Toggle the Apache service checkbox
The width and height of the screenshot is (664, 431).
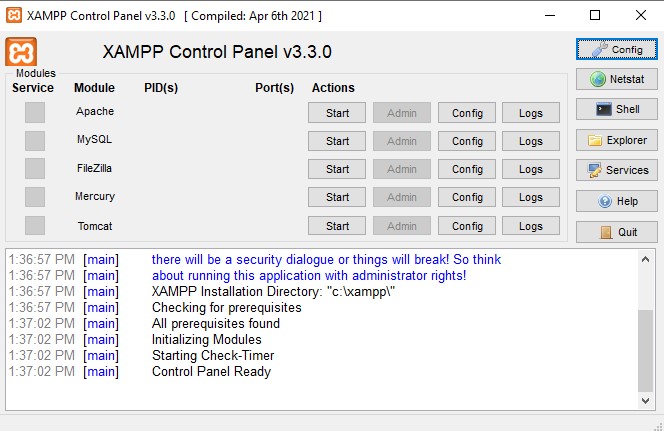pyautogui.click(x=35, y=113)
